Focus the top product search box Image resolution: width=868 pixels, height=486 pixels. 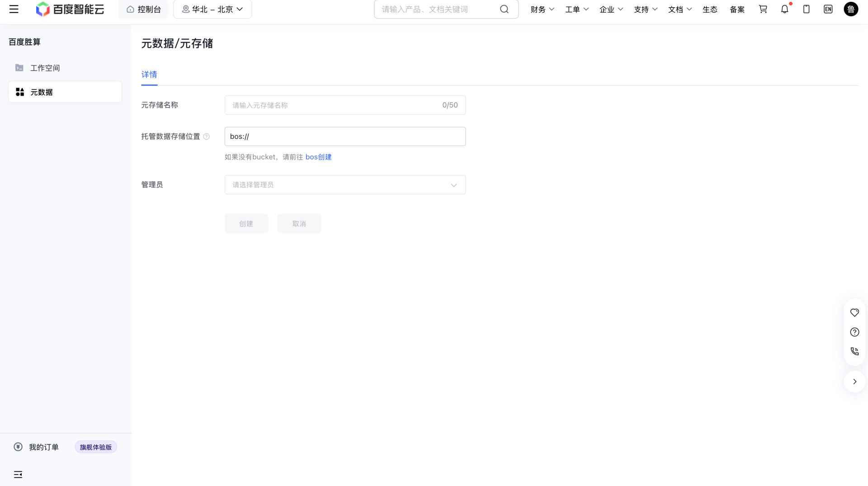(x=446, y=9)
